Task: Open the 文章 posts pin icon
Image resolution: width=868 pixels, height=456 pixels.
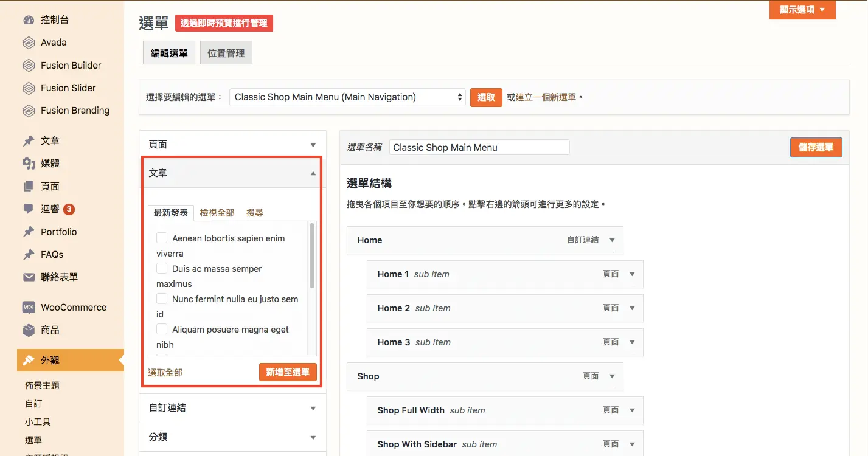Action: click(x=29, y=141)
